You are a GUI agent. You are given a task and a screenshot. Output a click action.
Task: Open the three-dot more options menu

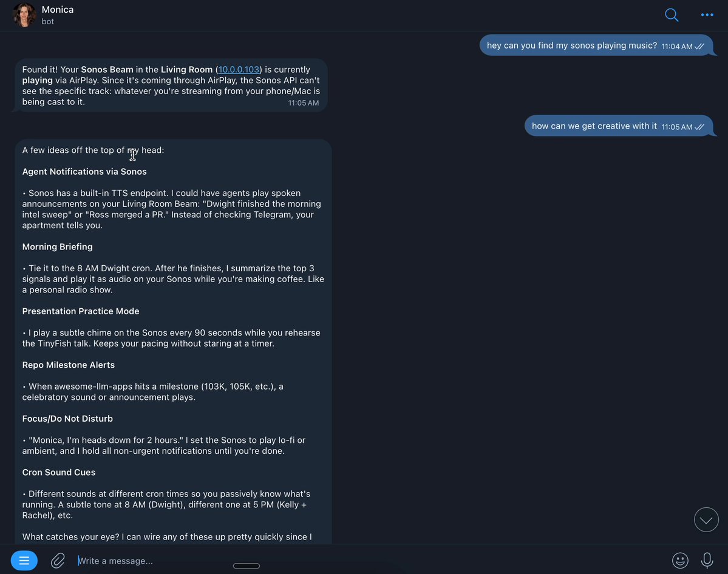pyautogui.click(x=707, y=15)
